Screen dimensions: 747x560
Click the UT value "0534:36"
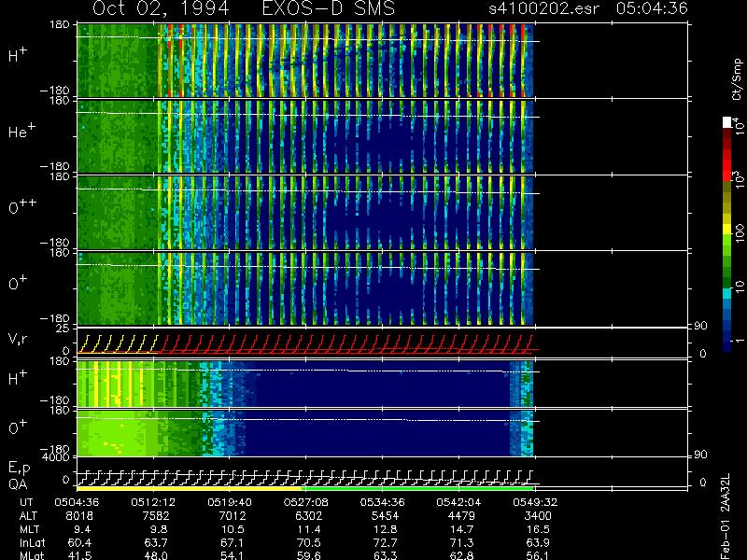point(383,502)
